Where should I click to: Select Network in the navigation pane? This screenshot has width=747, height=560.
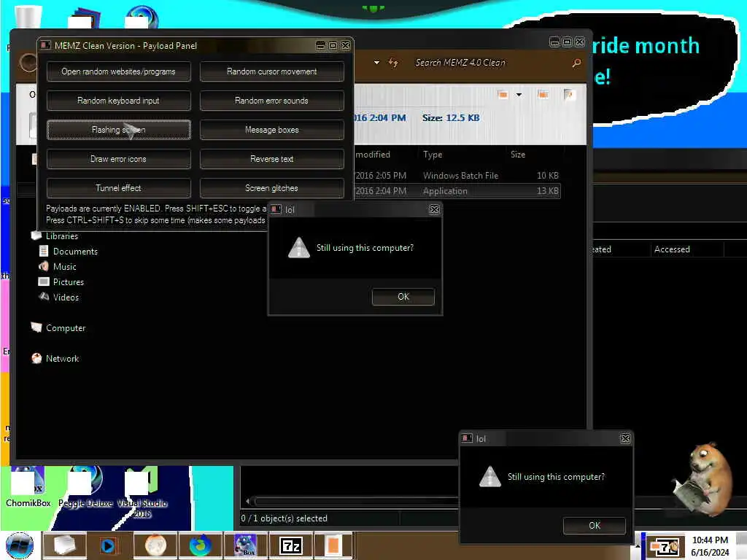[62, 359]
